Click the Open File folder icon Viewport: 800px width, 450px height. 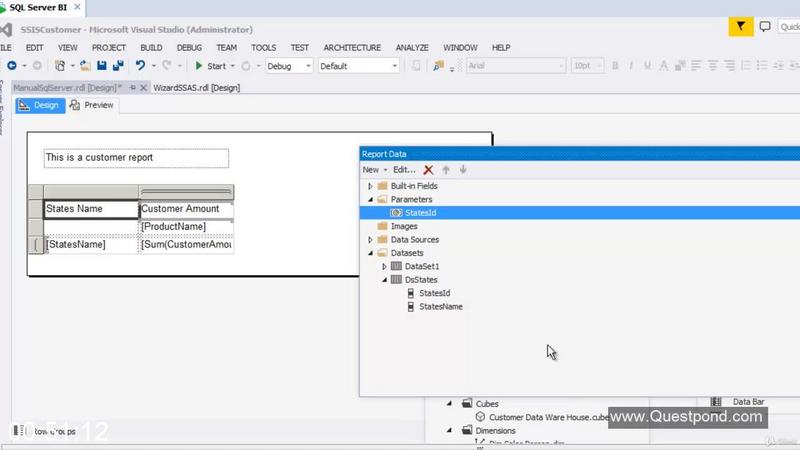85,66
